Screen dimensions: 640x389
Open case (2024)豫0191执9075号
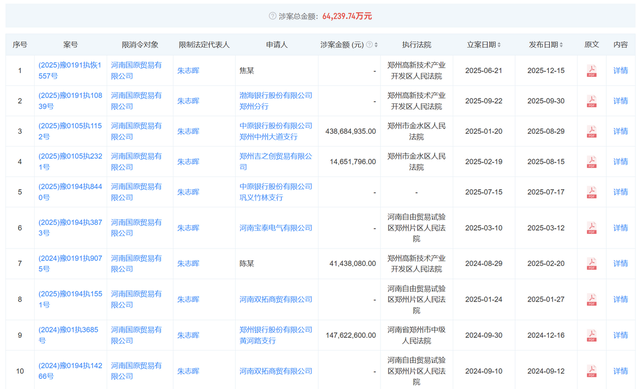(70, 264)
